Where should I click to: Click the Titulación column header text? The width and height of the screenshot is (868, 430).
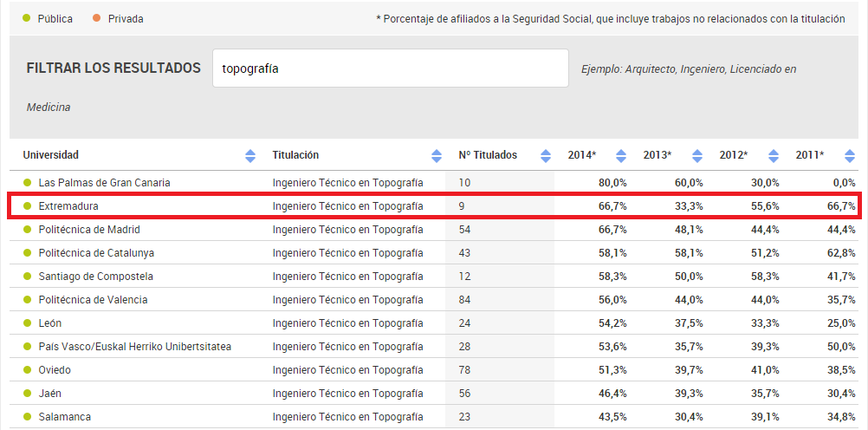[x=295, y=155]
